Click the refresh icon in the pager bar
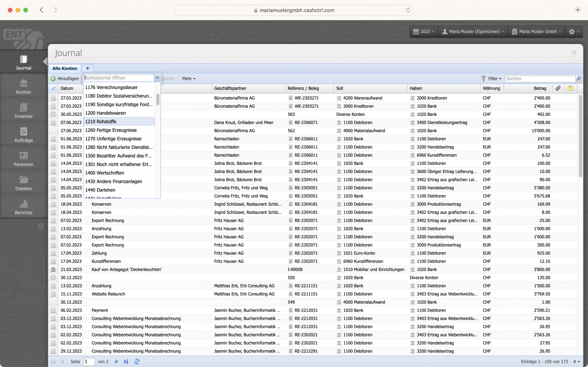Image resolution: width=588 pixels, height=367 pixels. [137, 361]
